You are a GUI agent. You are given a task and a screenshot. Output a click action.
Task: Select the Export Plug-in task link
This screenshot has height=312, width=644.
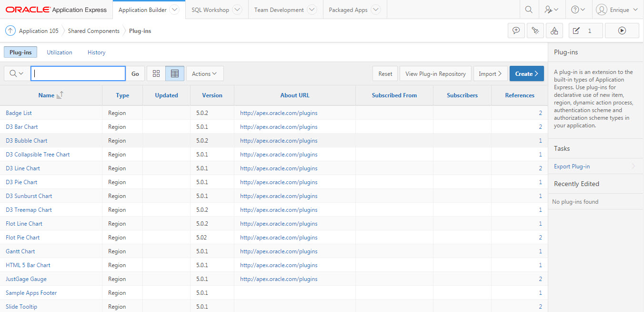point(572,166)
